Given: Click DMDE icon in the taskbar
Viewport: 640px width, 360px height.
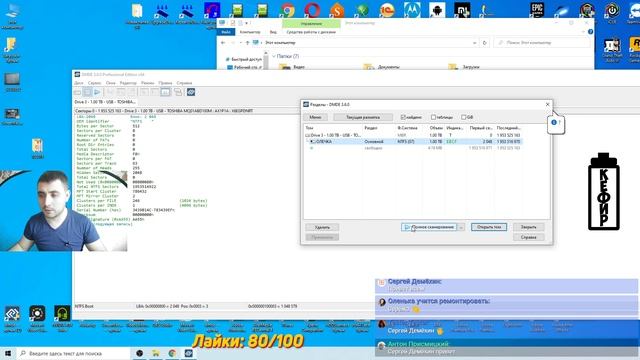Looking at the screenshot, I should 188,353.
